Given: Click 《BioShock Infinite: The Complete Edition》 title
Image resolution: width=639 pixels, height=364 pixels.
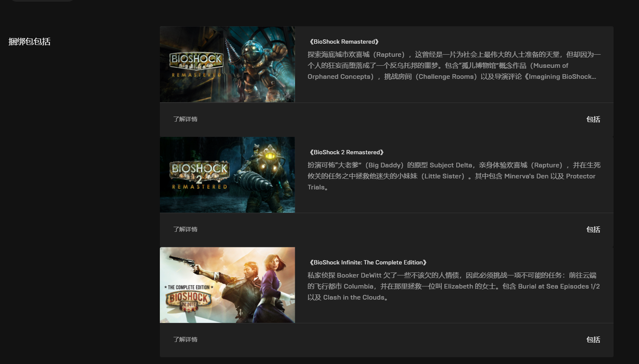Looking at the screenshot, I should 368,262.
